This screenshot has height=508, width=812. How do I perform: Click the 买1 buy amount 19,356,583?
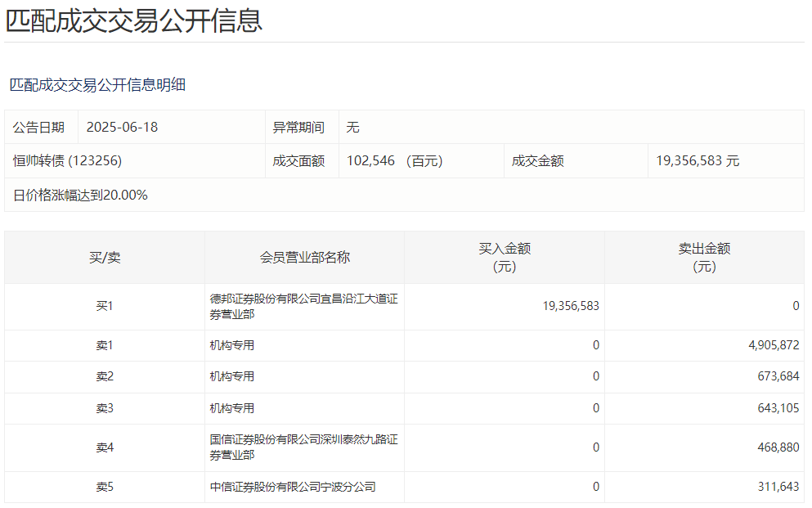[x=570, y=306]
